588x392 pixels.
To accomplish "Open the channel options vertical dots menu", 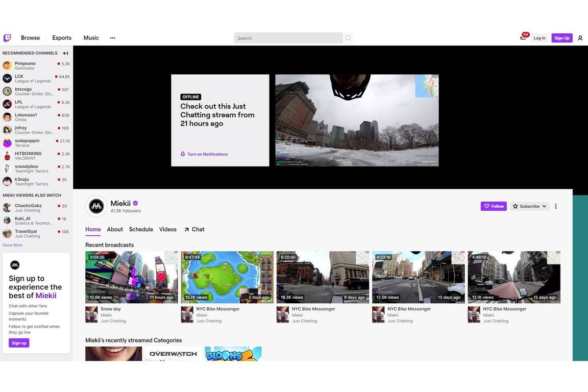I will pyautogui.click(x=556, y=206).
